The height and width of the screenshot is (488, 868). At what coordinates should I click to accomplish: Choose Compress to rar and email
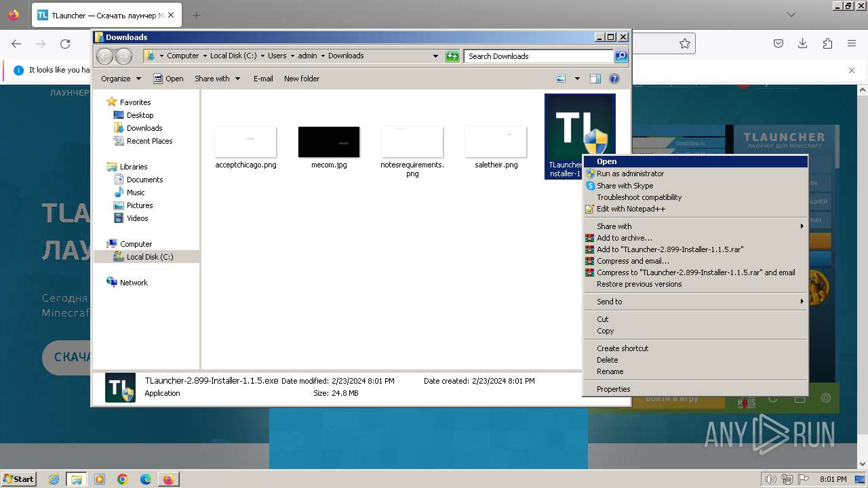coord(695,272)
